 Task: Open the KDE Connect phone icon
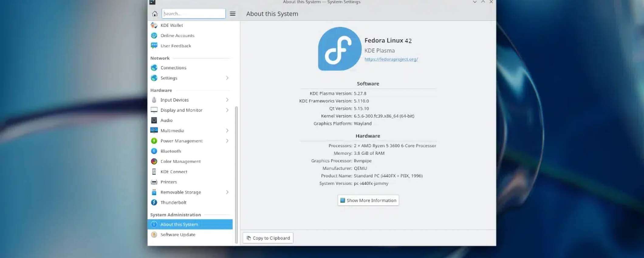click(154, 172)
